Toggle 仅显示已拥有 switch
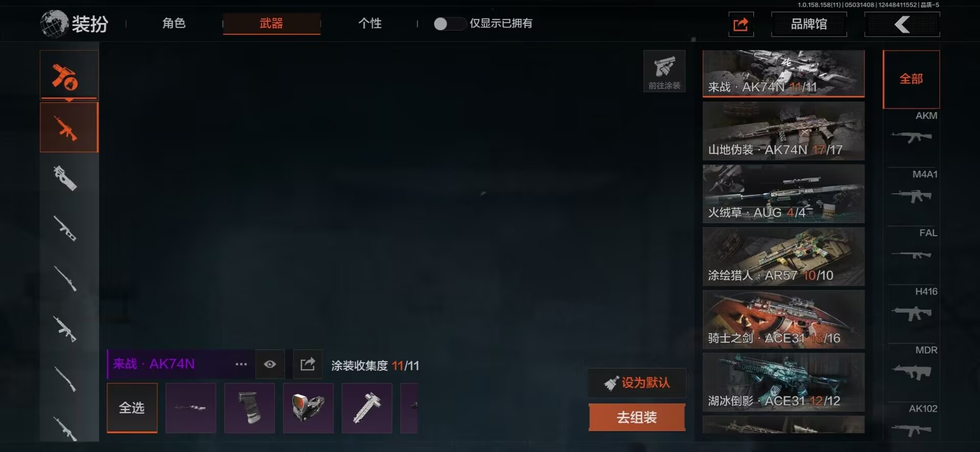 [449, 23]
